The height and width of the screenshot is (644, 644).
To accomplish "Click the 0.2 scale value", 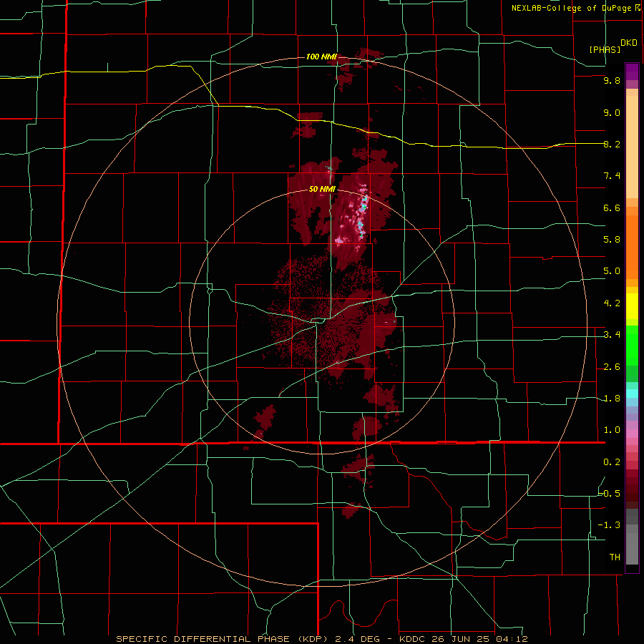I will point(612,462).
